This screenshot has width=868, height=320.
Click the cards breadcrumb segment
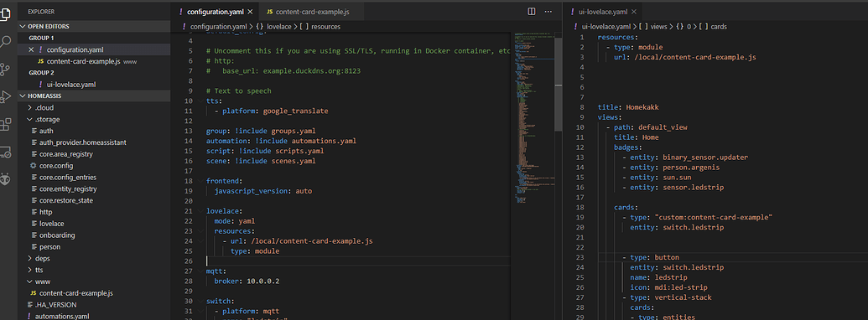coord(719,27)
